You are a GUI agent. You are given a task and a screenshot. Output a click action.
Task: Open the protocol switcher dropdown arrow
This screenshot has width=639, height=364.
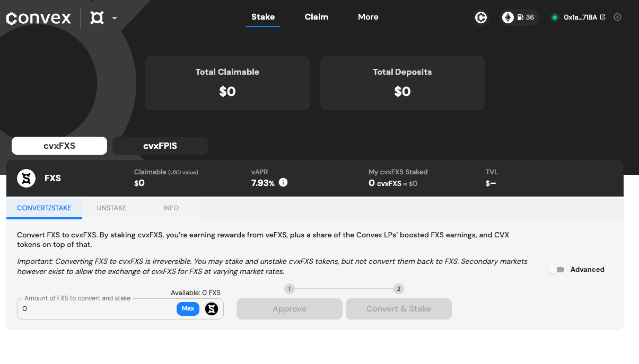click(x=115, y=18)
